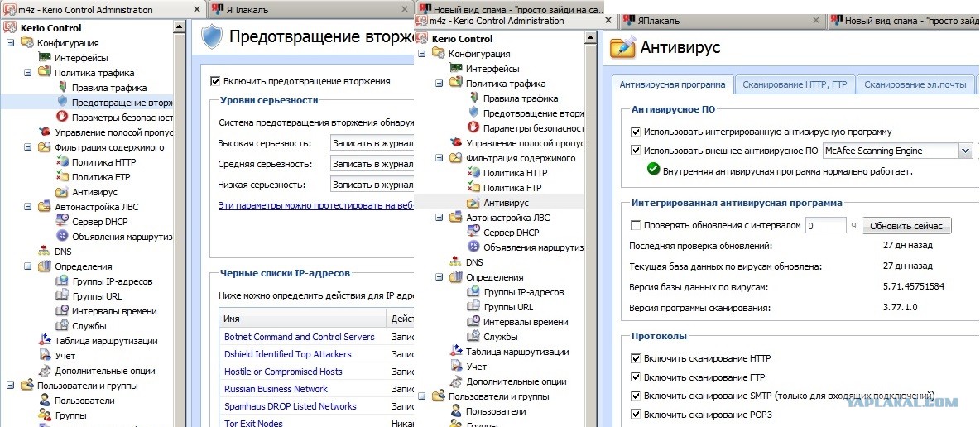Select Антивирусная программа tab
The height and width of the screenshot is (427, 980).
pos(672,85)
